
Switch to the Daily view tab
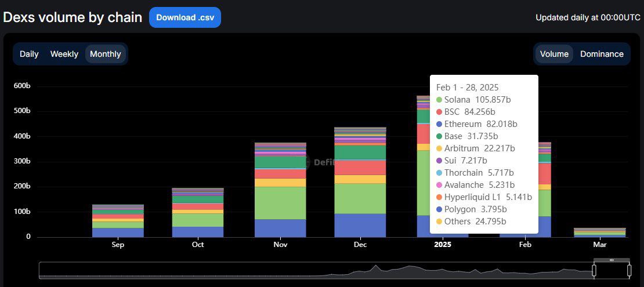click(x=29, y=54)
